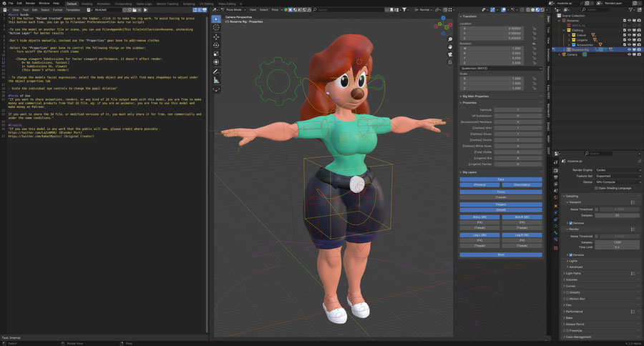Enable the Motion Blur panel checkbox
The height and width of the screenshot is (346, 644).
click(x=567, y=299)
